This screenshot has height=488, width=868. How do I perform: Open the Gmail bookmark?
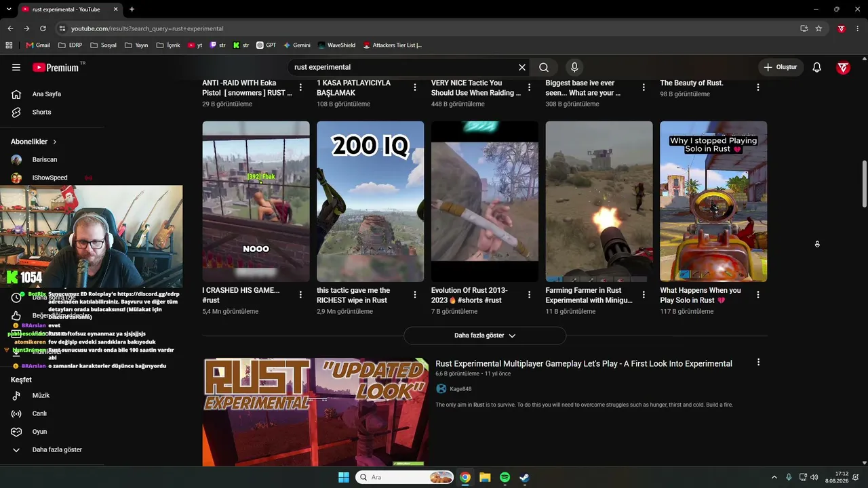click(x=38, y=45)
